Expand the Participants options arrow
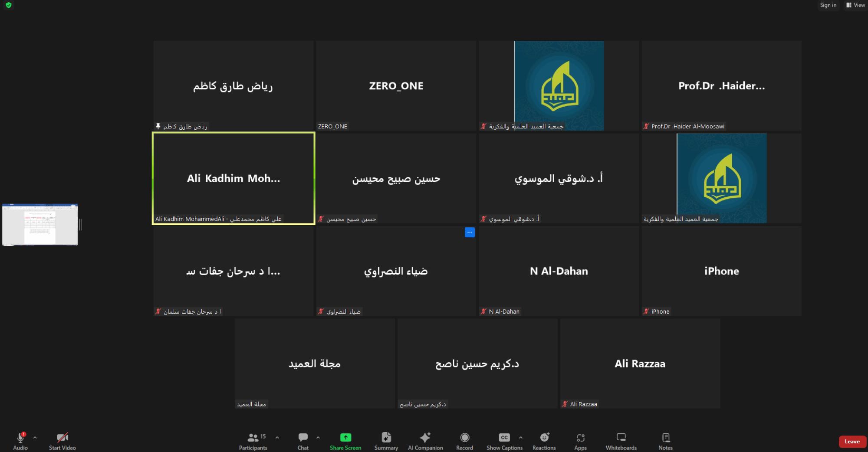 pos(277,437)
